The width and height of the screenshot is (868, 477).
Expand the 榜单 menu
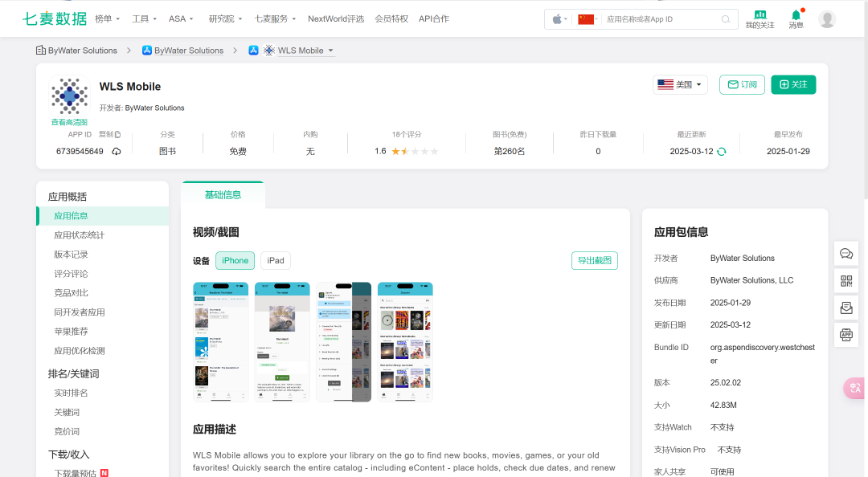click(108, 18)
